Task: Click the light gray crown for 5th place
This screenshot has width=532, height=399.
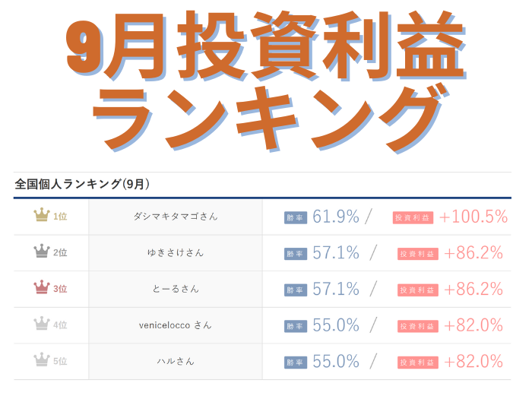Action: point(42,361)
